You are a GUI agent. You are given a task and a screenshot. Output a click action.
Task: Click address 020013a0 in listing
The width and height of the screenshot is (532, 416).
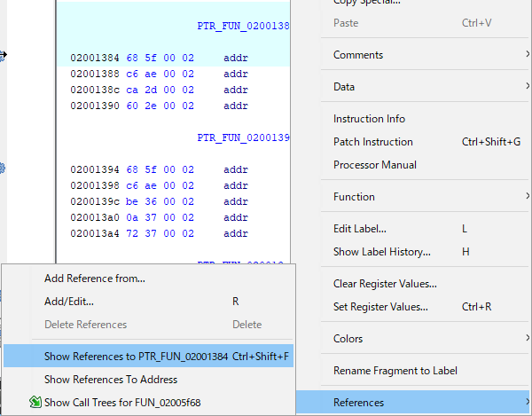[x=95, y=217]
